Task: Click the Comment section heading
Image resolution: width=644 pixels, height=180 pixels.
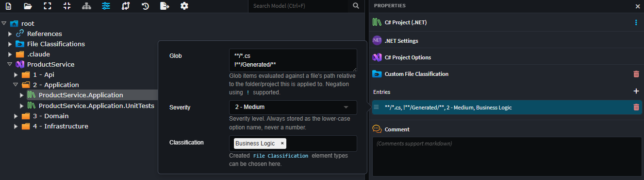Action: click(x=396, y=129)
